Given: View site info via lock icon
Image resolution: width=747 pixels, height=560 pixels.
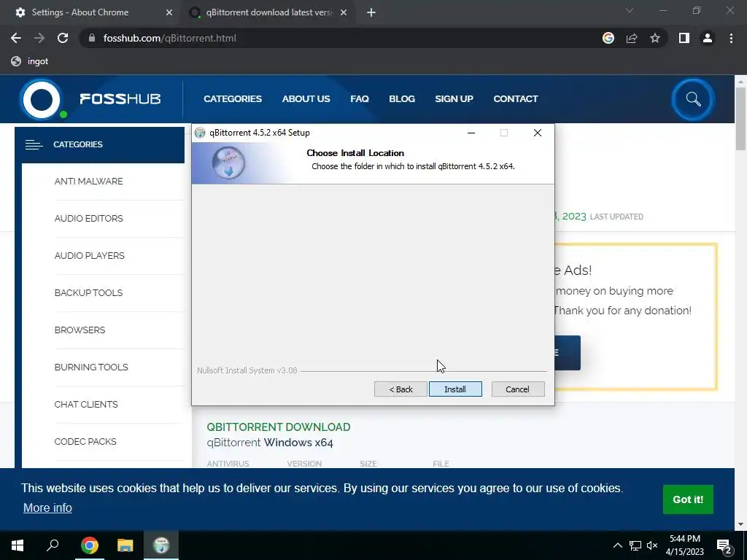Looking at the screenshot, I should point(91,38).
